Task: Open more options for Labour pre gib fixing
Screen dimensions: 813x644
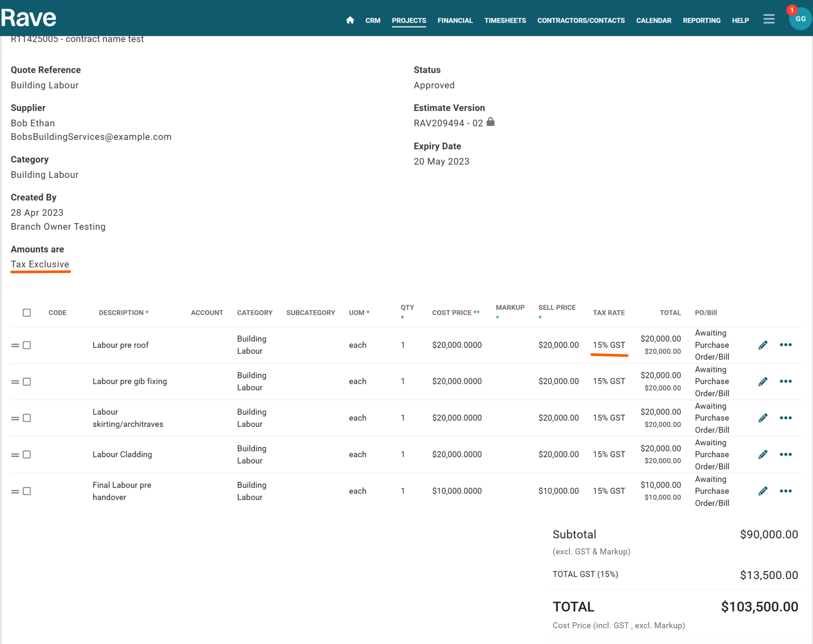Action: click(785, 381)
